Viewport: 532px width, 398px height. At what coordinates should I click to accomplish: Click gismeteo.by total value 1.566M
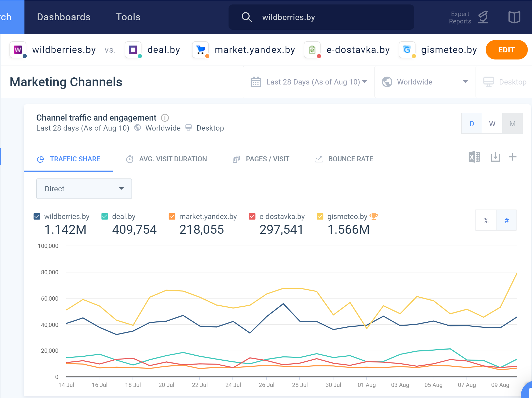(x=348, y=229)
